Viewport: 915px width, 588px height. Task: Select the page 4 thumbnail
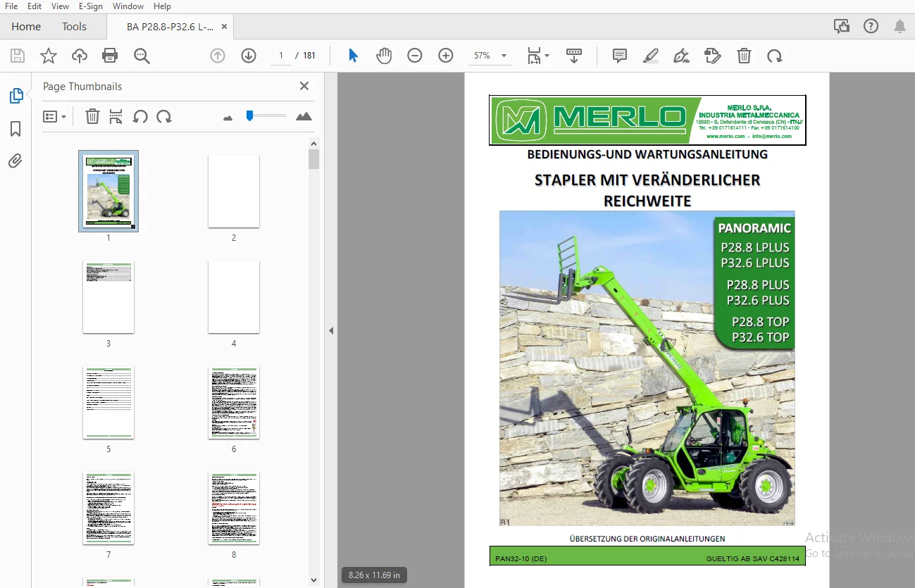[234, 296]
